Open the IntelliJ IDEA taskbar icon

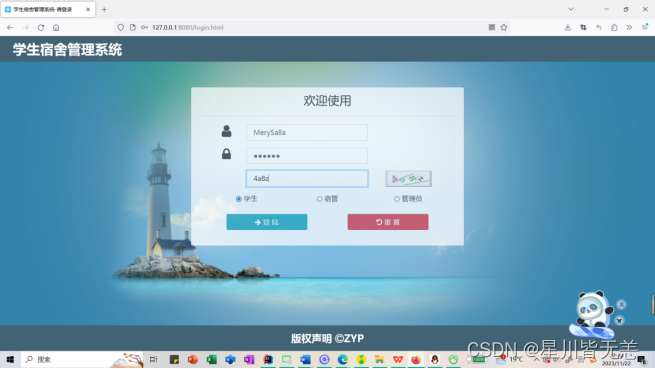click(x=268, y=359)
